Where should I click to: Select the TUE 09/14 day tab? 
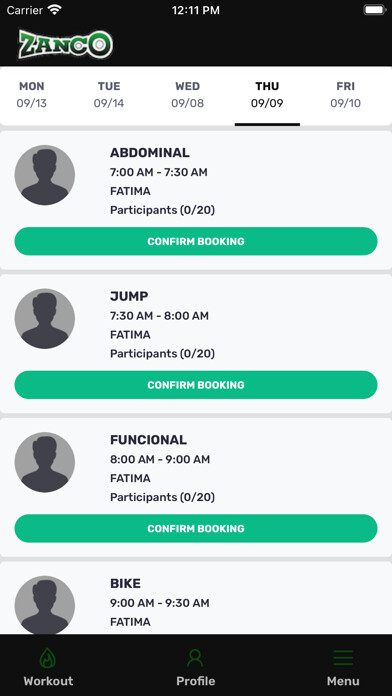(109, 95)
